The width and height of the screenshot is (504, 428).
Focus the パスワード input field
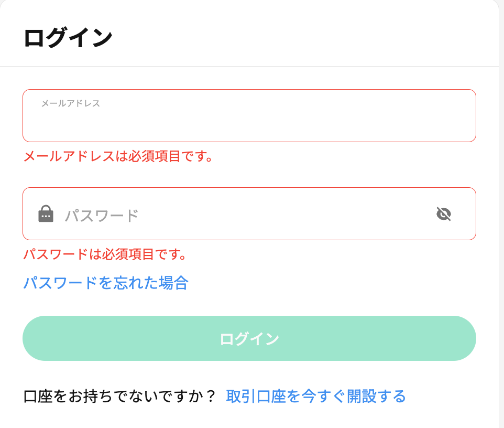249,213
